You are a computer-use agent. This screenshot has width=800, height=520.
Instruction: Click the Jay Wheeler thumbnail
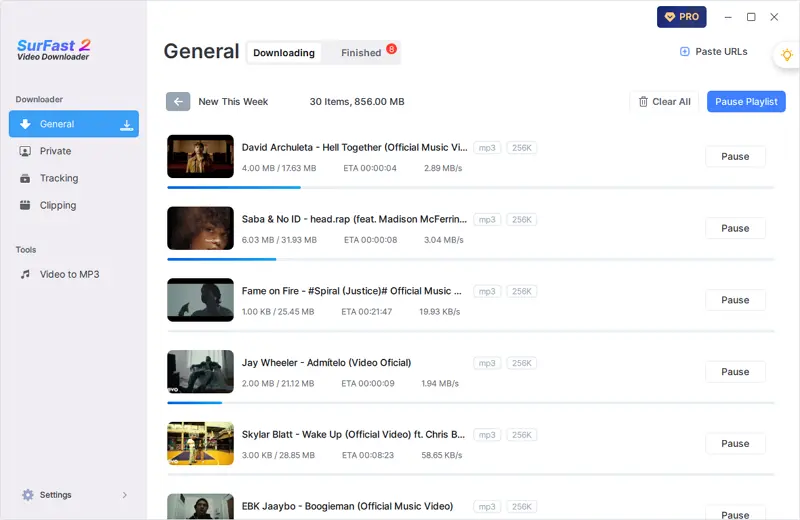[201, 372]
